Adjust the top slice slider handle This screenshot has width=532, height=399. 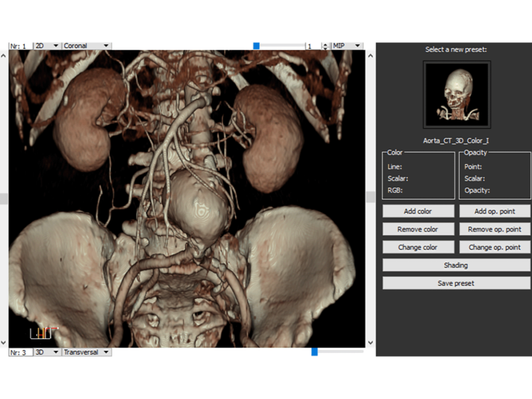pos(257,46)
